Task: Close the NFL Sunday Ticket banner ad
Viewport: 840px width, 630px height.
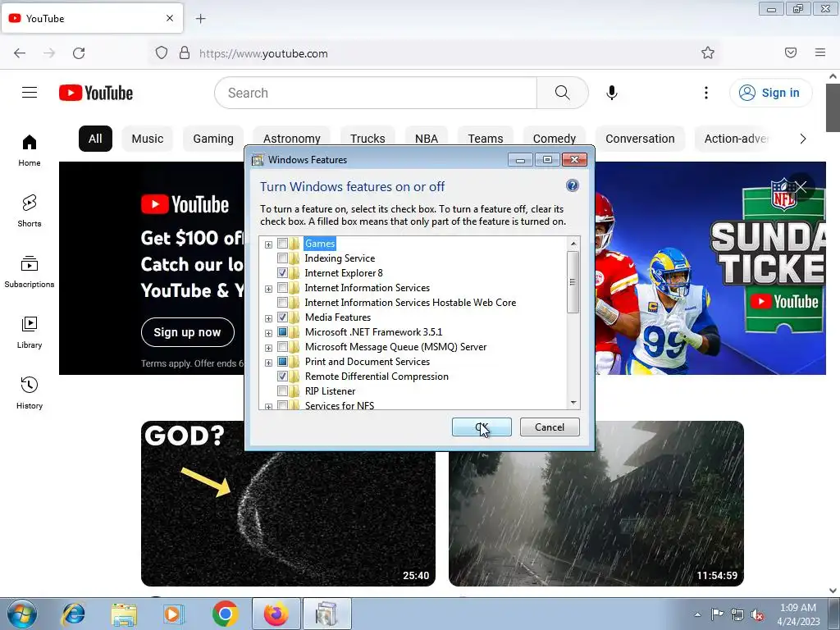Action: point(801,186)
